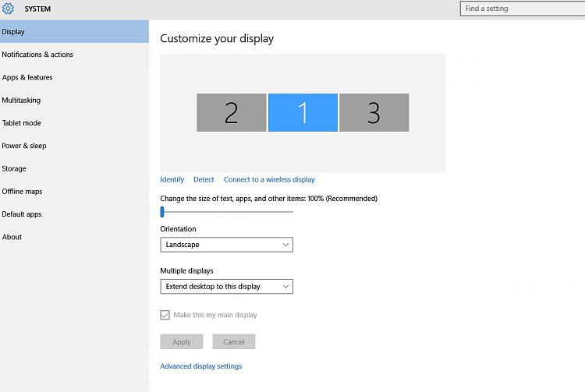Click the Find a setting search box

(x=523, y=9)
